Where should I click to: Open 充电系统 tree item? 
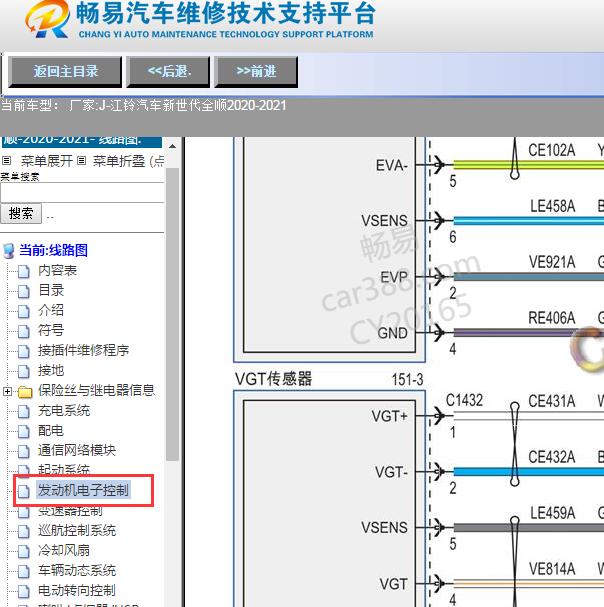[x=64, y=410]
